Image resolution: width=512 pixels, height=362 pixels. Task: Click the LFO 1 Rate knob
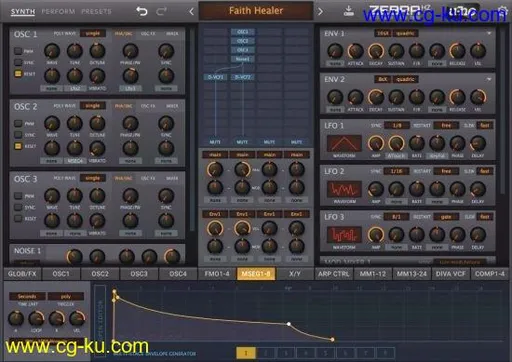(x=417, y=143)
